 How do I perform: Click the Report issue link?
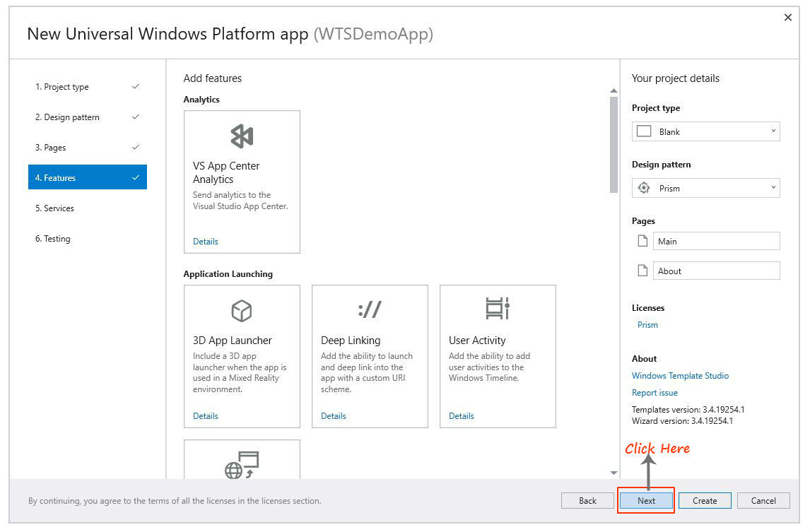click(655, 393)
